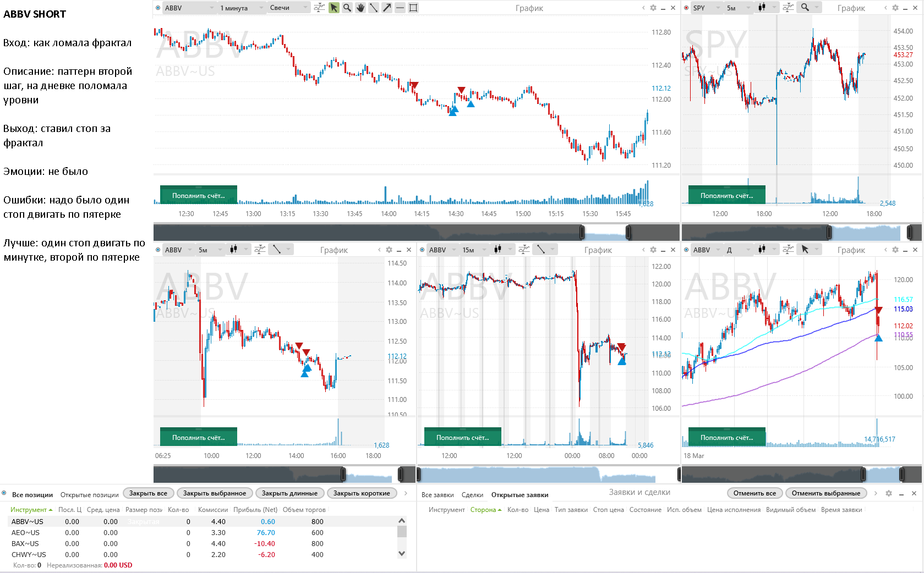Image resolution: width=924 pixels, height=573 pixels.
Task: Open the ABBV ticker dropdown on 1-minute chart
Action: click(190, 8)
